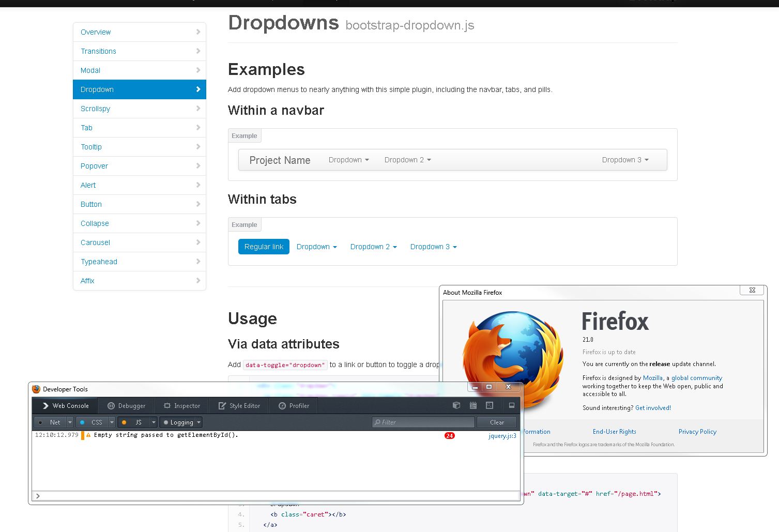The image size is (779, 532).
Task: Click the Firefox icon in Developer Tools title bar
Action: tap(36, 389)
